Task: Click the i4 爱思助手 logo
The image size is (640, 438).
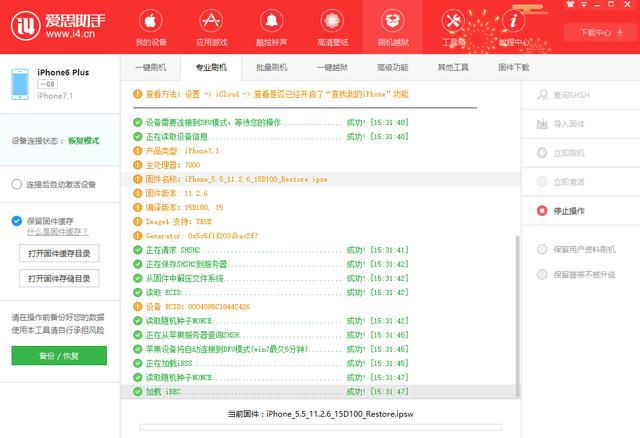Action: [x=58, y=26]
